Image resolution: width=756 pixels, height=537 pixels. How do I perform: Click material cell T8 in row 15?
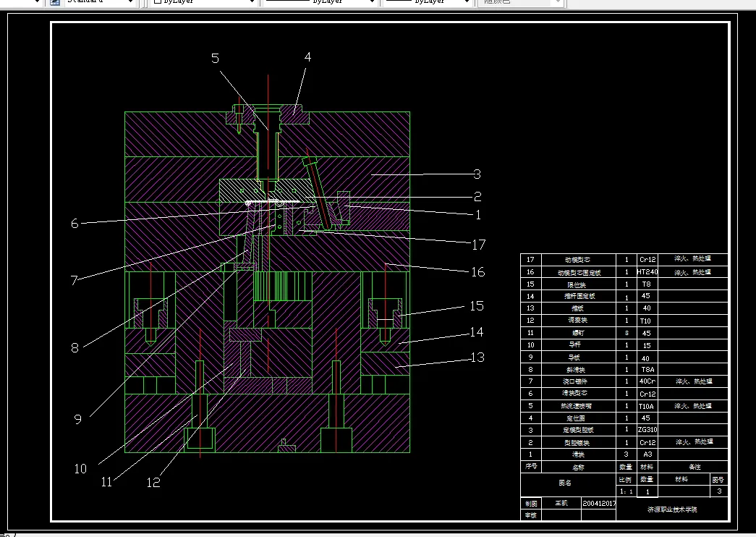(x=647, y=284)
